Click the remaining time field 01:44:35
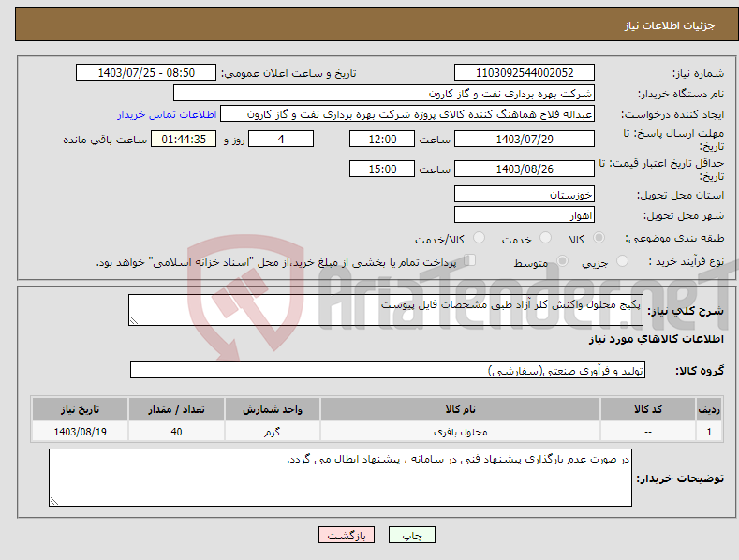Image resolution: width=739 pixels, height=560 pixels. pos(184,139)
